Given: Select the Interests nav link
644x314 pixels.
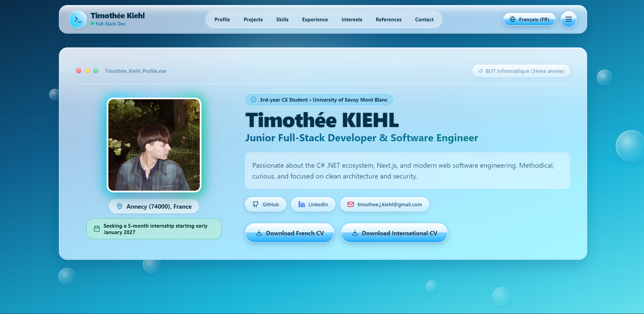Looking at the screenshot, I should tap(352, 20).
